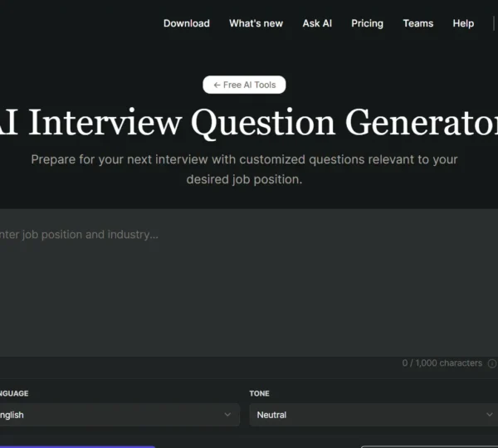Open the Help menu item
Screen dimensions: 498x448
pos(463,23)
